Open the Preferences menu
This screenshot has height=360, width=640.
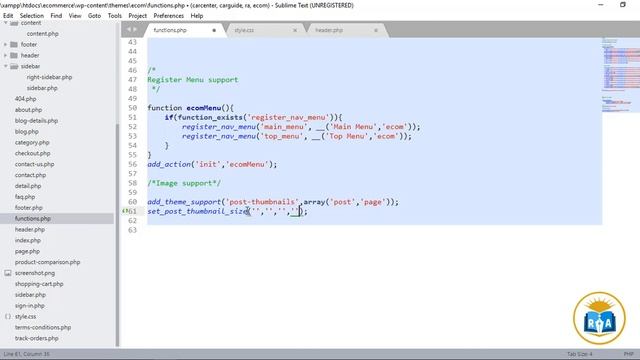tap(169, 16)
